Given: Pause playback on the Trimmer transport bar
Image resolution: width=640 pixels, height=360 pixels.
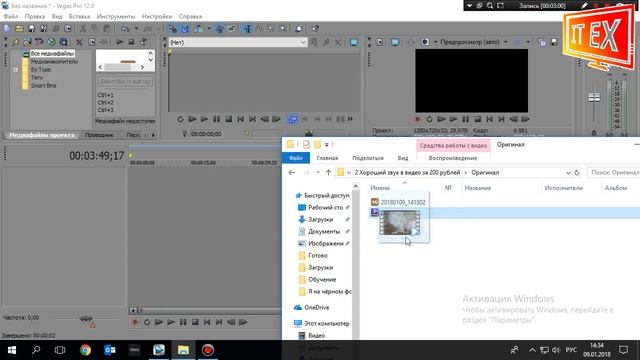Looking at the screenshot, I should tap(217, 119).
